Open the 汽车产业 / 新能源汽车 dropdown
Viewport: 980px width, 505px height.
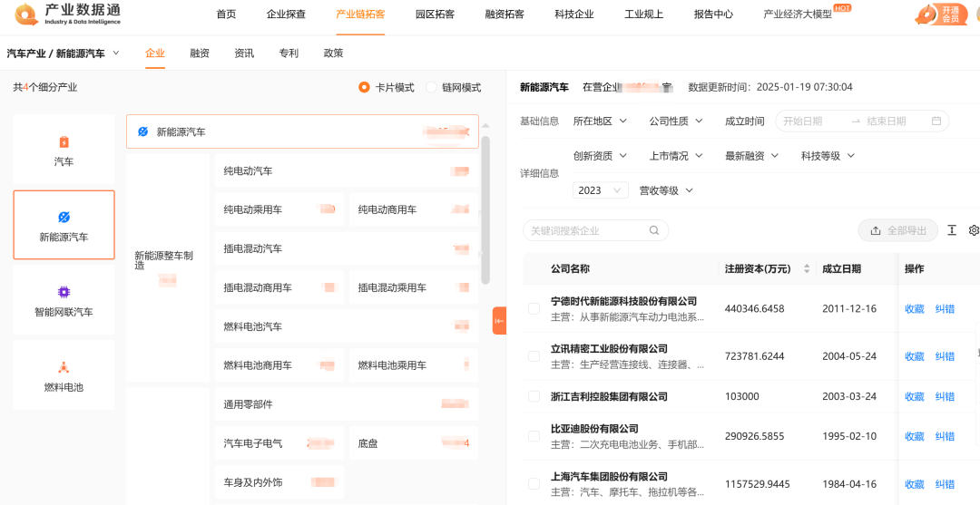coord(64,53)
